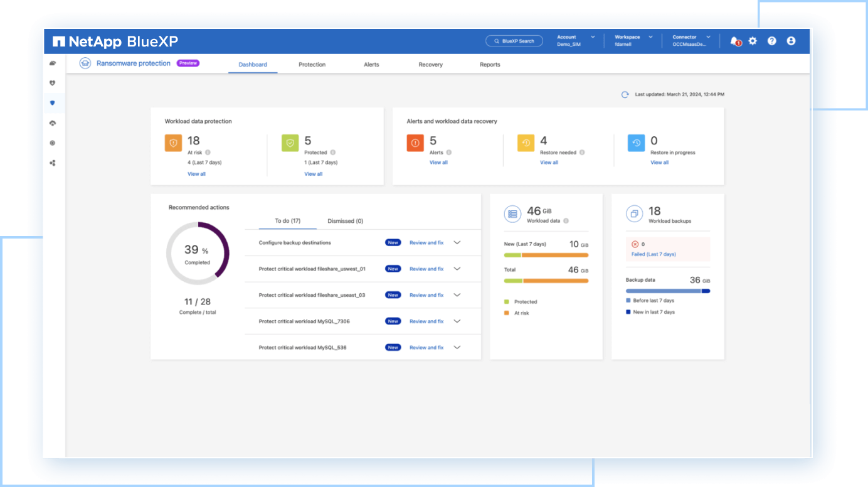Open the Ransomware protection shield icon in sidebar
Image resolution: width=868 pixels, height=489 pixels.
coord(53,103)
